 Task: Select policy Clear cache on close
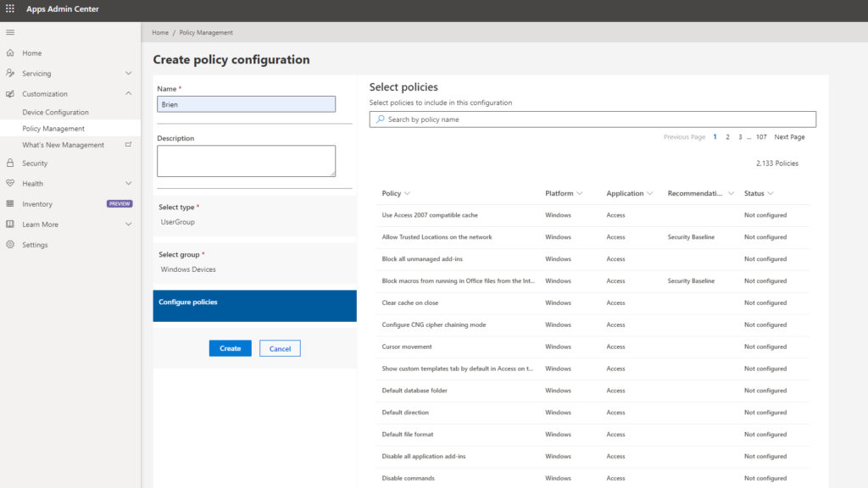click(x=409, y=302)
